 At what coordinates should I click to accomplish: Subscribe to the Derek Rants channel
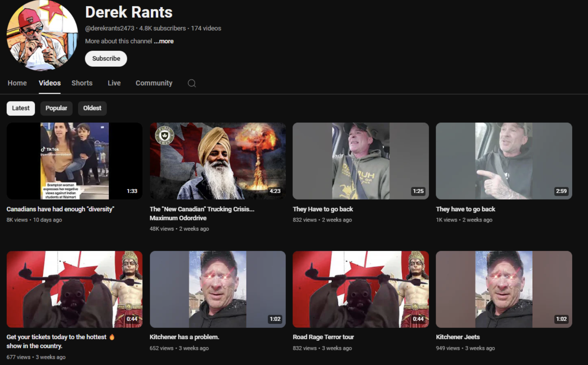click(x=106, y=59)
